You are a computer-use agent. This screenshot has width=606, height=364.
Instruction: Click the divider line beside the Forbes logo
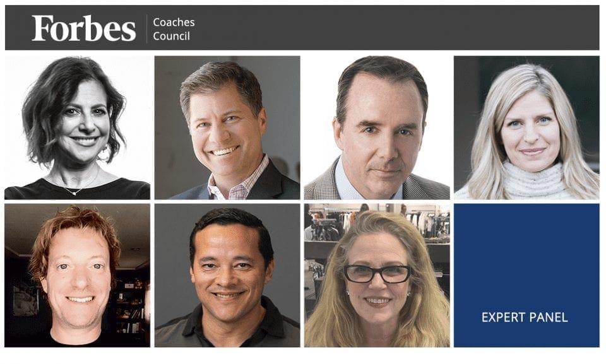pos(146,28)
